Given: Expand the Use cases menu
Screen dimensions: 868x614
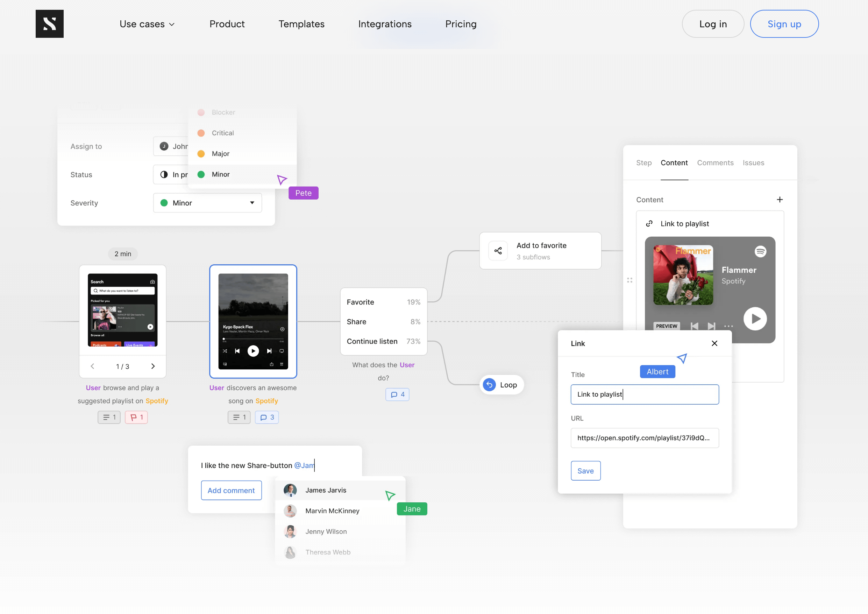Looking at the screenshot, I should tap(147, 24).
